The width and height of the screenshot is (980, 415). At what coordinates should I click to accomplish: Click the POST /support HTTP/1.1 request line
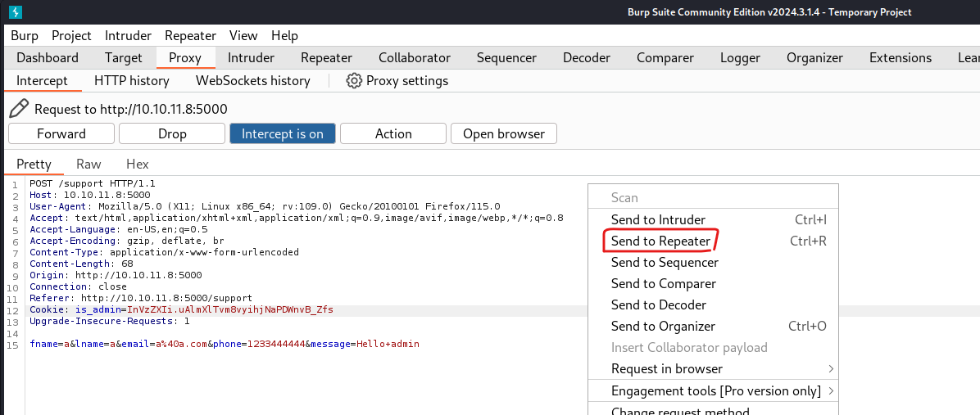tap(93, 184)
